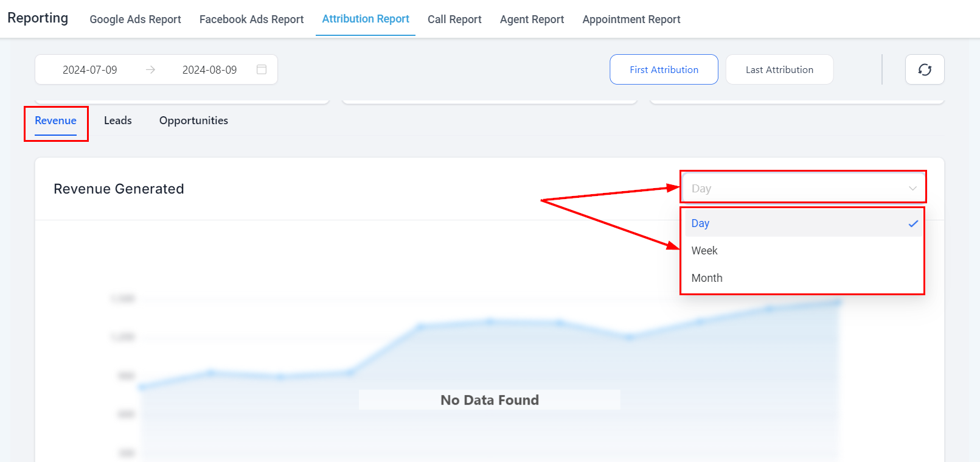Switch to the Appointment Report tab
The image size is (980, 462).
(631, 19)
